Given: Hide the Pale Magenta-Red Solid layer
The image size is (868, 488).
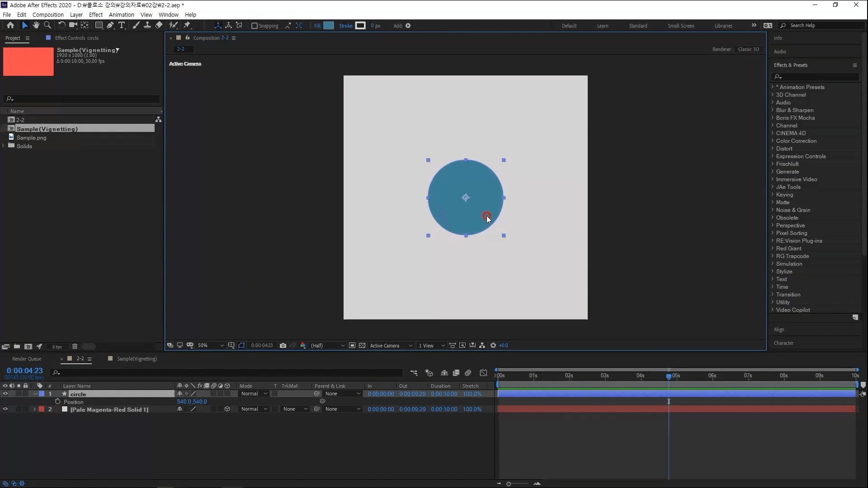Looking at the screenshot, I should pyautogui.click(x=5, y=409).
